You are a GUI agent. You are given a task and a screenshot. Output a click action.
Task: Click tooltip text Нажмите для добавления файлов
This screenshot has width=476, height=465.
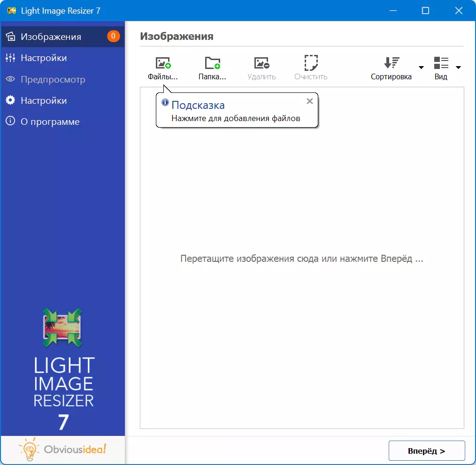tap(236, 118)
